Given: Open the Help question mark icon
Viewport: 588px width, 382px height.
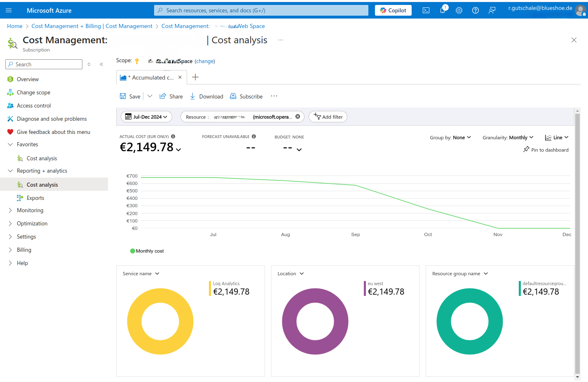Looking at the screenshot, I should pos(476,10).
